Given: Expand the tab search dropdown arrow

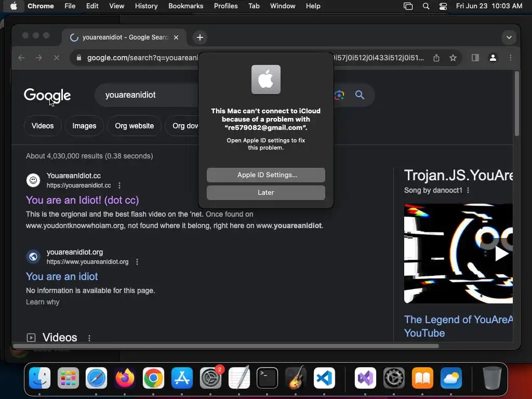Looking at the screenshot, I should (509, 37).
